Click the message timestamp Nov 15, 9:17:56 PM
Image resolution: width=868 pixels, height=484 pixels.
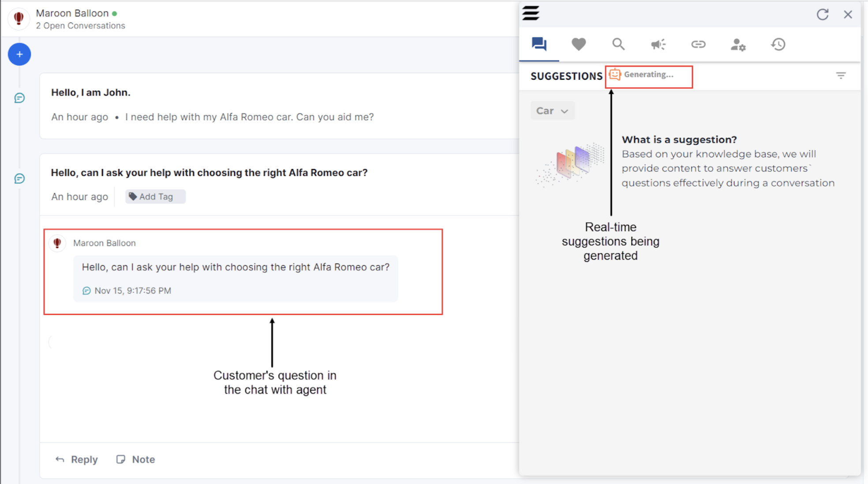(133, 290)
